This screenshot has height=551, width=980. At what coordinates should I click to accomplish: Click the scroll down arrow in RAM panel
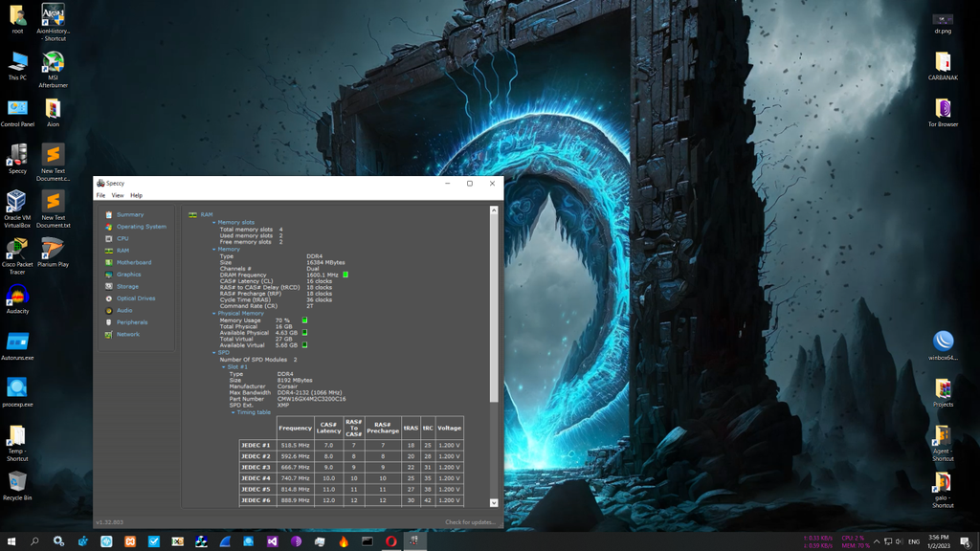point(494,502)
